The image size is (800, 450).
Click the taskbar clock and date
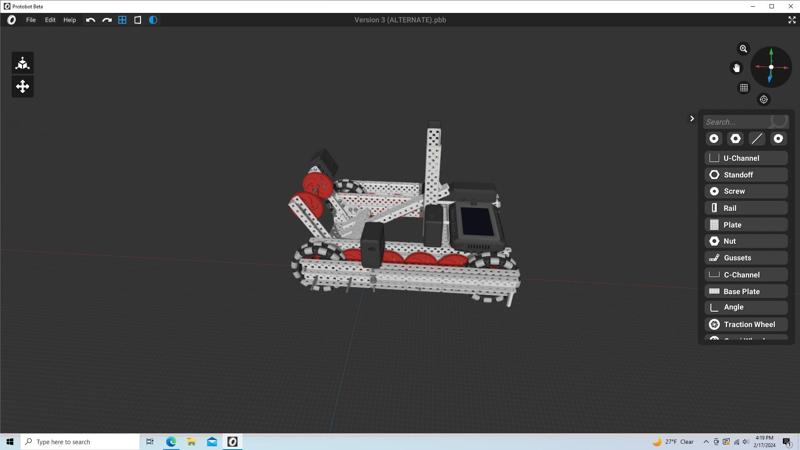coord(764,442)
